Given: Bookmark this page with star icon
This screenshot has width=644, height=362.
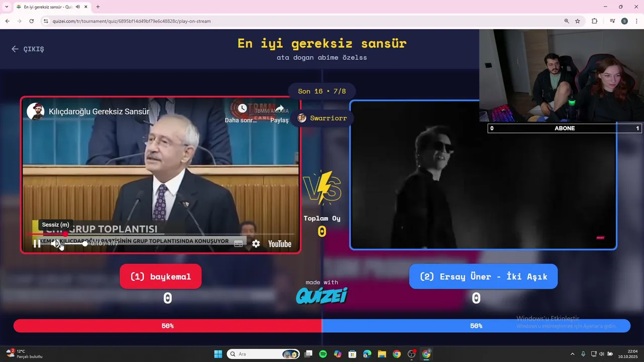Looking at the screenshot, I should 578,21.
